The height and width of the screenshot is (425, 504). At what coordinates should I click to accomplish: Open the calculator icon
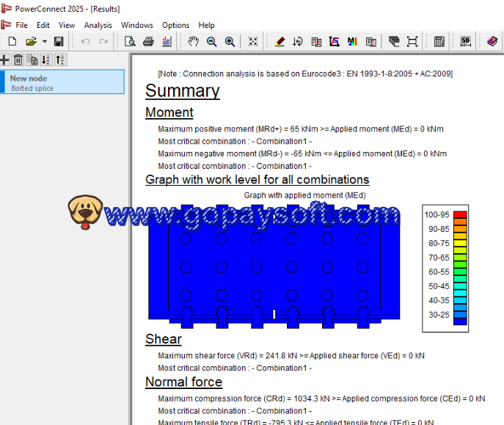(439, 41)
